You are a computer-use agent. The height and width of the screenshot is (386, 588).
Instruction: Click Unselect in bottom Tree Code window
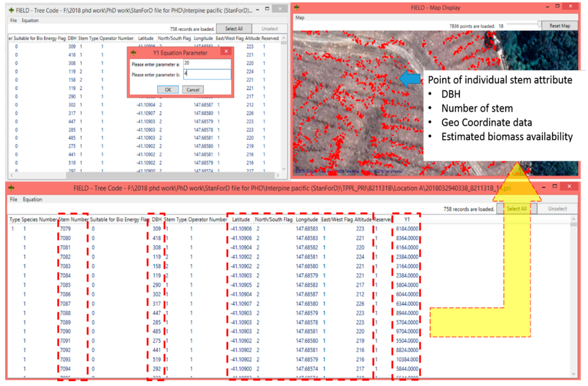coord(558,209)
